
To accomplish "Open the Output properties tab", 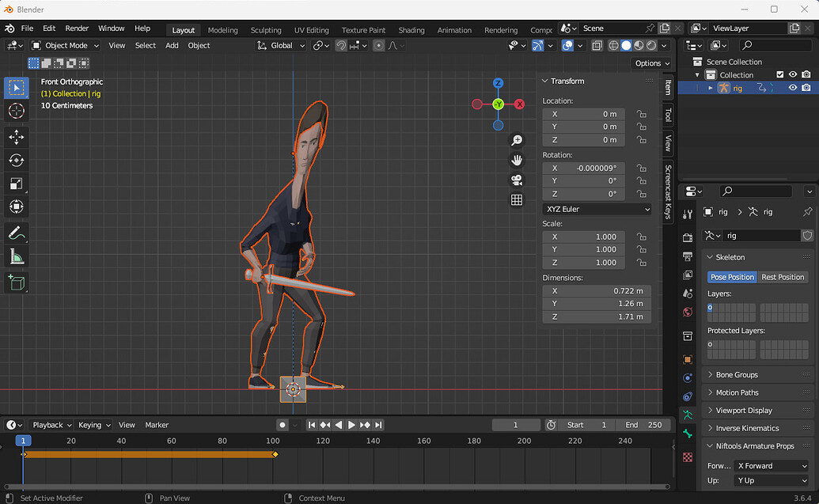I will pyautogui.click(x=688, y=256).
